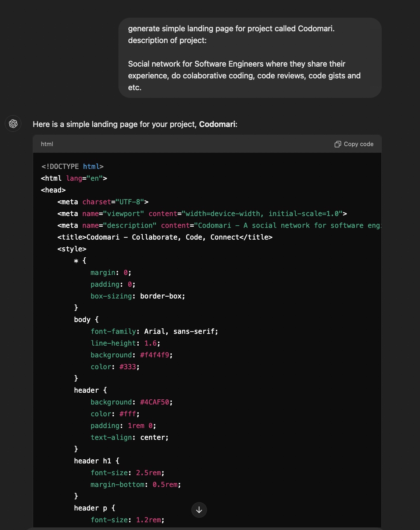The width and height of the screenshot is (420, 530).
Task: Click the 'font-size: 1.2rem;' line
Action: [128, 520]
